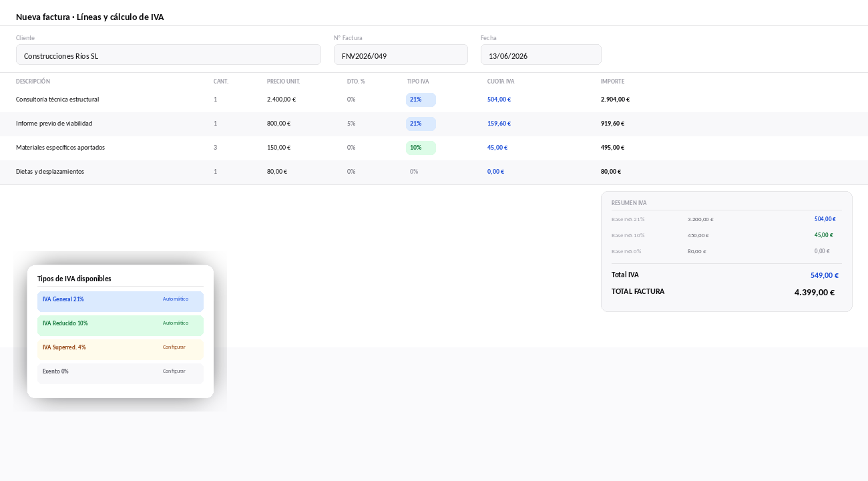Click the Cliente field Construcciones Ríos SL
Screen dimensions: 868x481
[x=168, y=55]
